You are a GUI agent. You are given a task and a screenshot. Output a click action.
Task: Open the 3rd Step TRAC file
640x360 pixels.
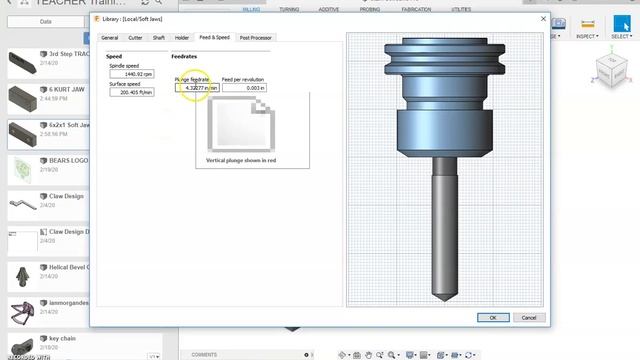[48, 63]
